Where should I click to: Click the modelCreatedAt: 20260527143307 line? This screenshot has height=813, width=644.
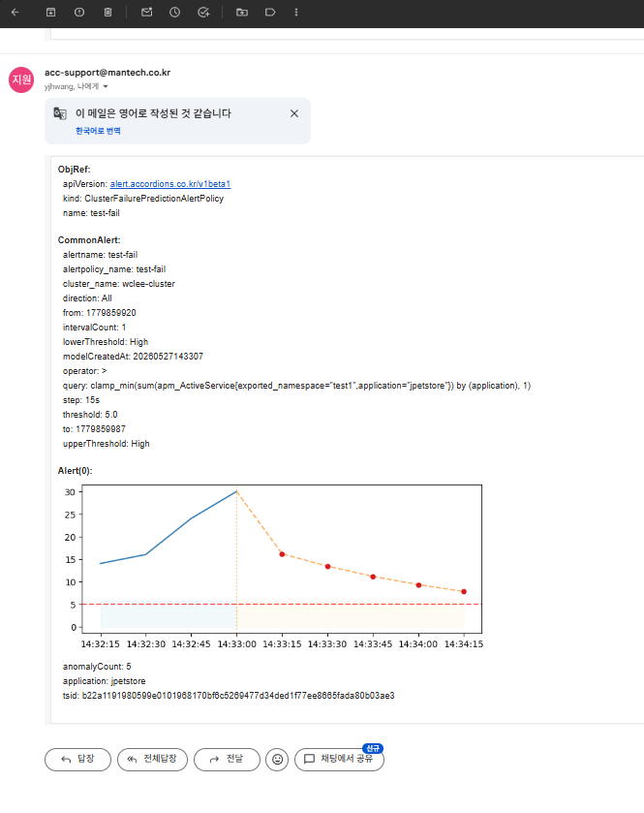[x=133, y=357]
